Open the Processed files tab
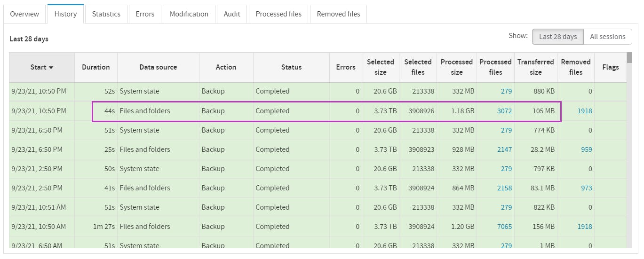Image resolution: width=644 pixels, height=259 pixels. pyautogui.click(x=278, y=14)
